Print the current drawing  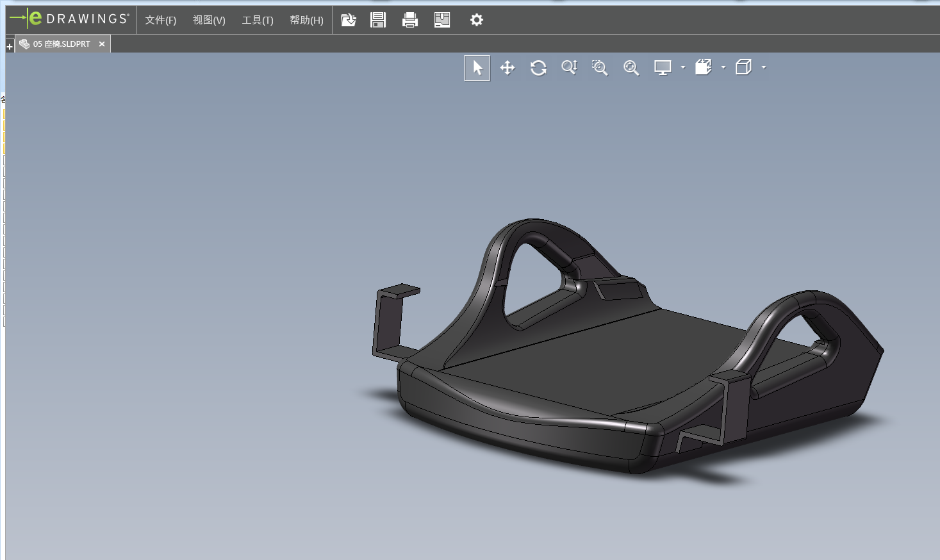(x=409, y=20)
